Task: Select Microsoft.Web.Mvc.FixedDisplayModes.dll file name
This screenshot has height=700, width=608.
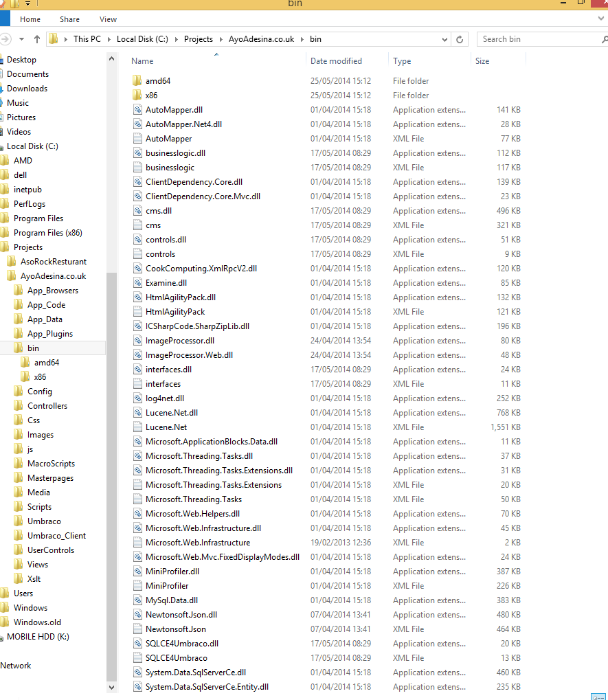Action: [x=223, y=557]
